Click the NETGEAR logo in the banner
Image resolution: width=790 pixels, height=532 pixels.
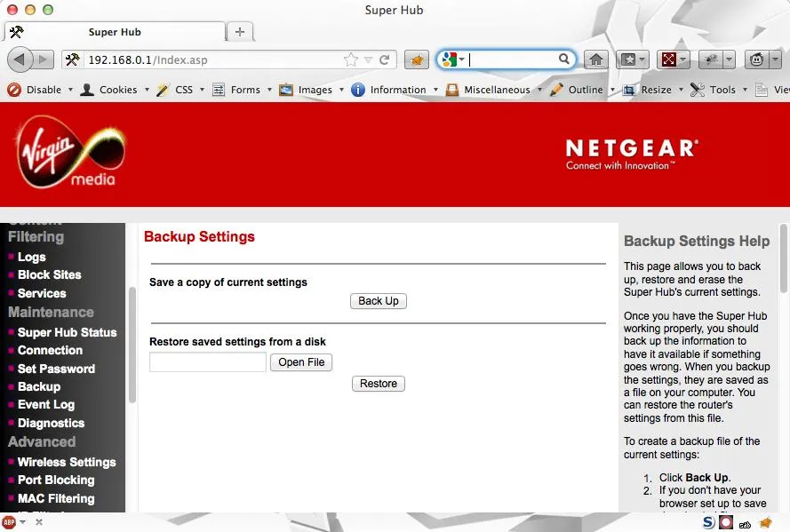pyautogui.click(x=632, y=155)
